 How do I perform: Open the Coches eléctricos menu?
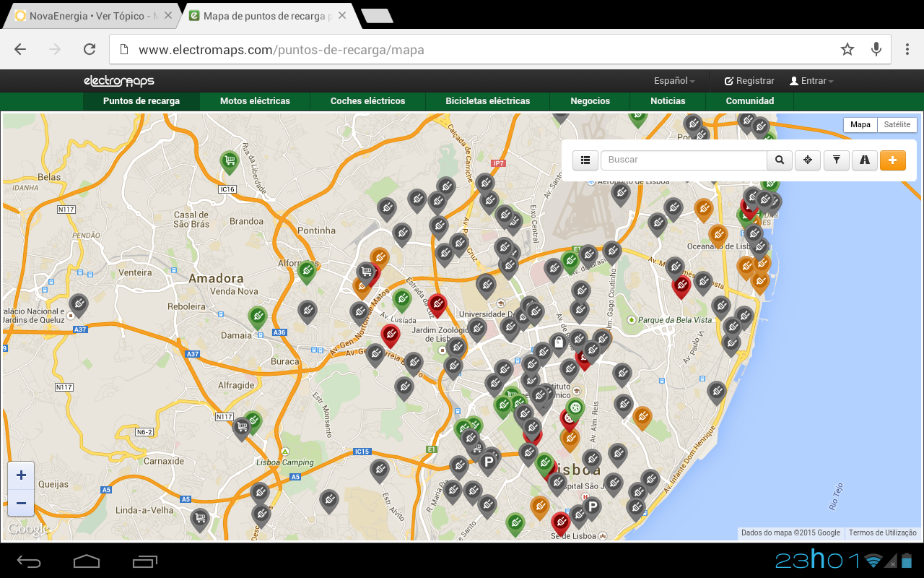(x=367, y=101)
